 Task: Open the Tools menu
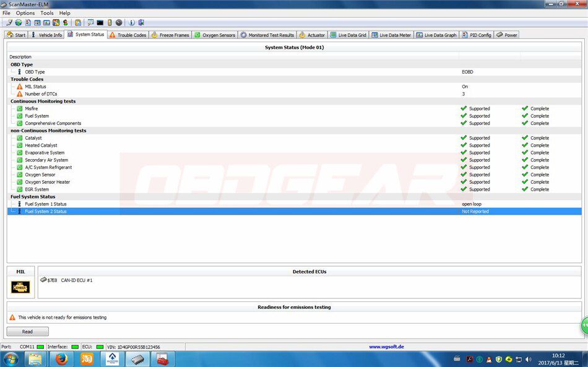pos(47,13)
